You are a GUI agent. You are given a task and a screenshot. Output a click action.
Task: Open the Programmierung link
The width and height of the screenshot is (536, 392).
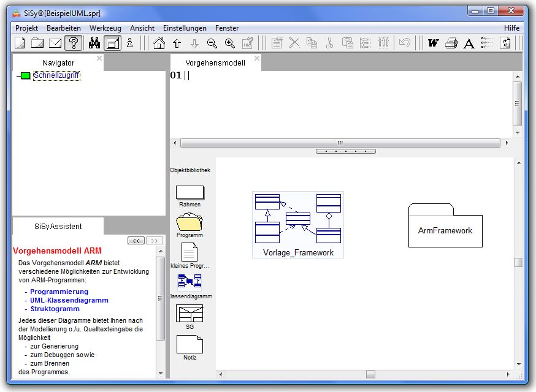click(x=59, y=292)
